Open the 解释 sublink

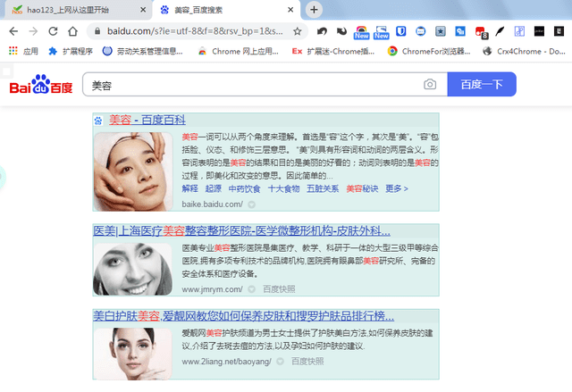tap(189, 188)
